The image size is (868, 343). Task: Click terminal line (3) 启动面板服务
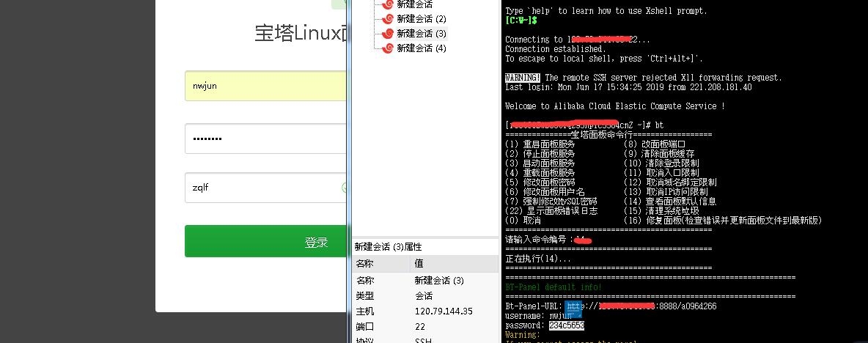click(540, 163)
